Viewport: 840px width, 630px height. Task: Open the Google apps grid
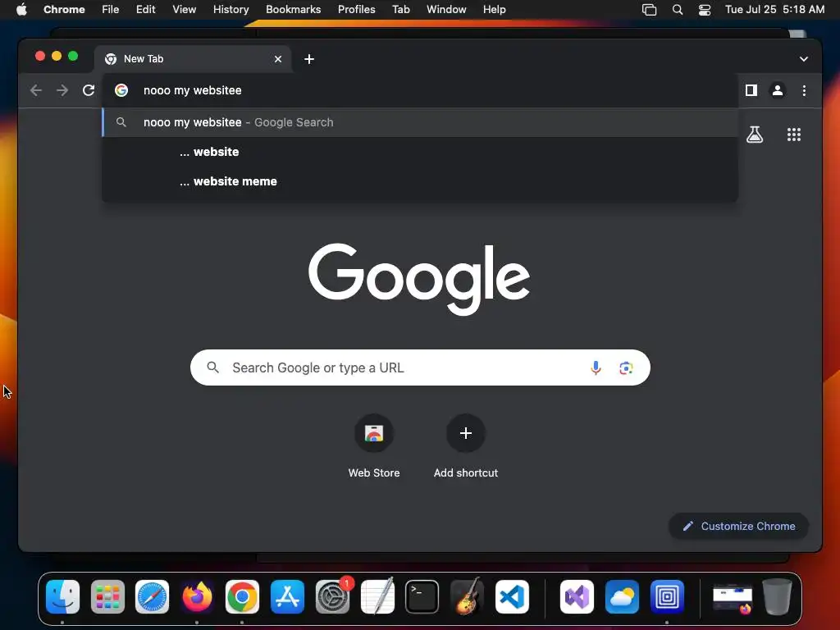[x=793, y=135]
